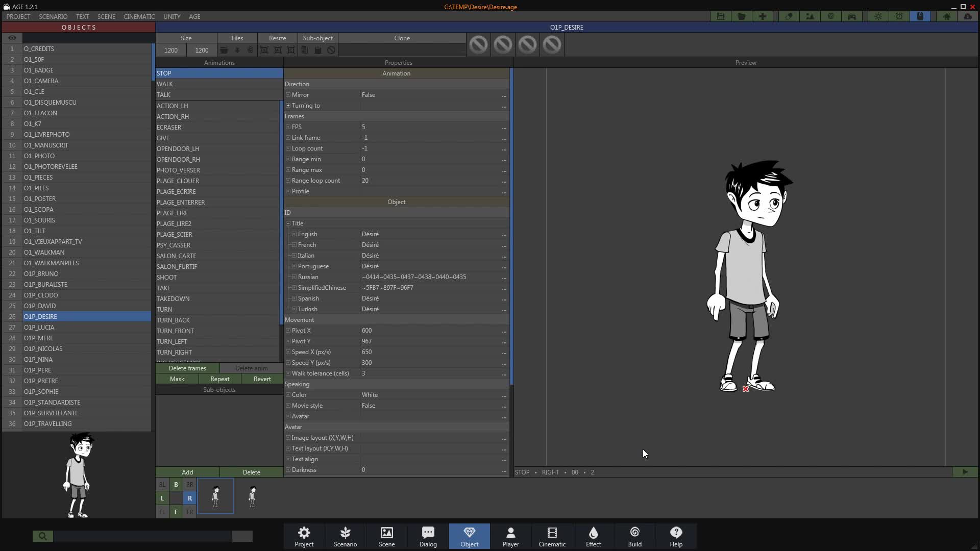
Task: Expand the Darkness property
Action: [x=288, y=470]
